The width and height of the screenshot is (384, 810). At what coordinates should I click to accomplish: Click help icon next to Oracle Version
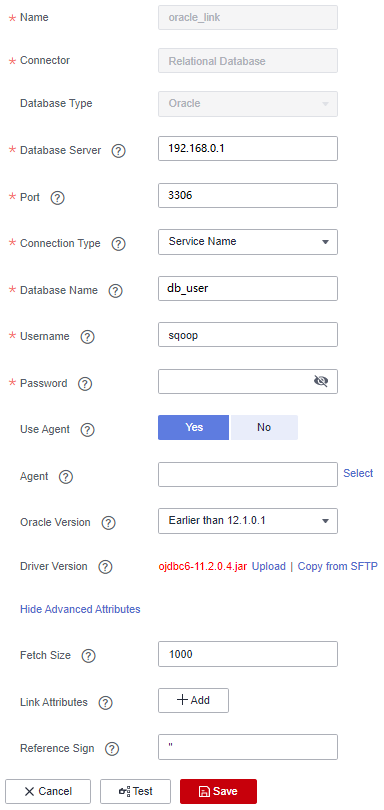tap(108, 523)
